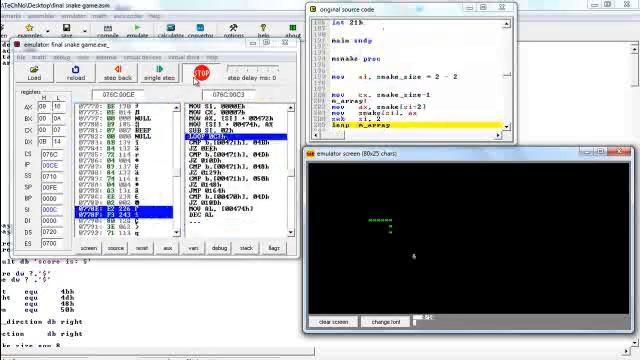Screen dimensions: 640x360
Task: Click source code window scroll-down arrow
Action: tap(506, 127)
